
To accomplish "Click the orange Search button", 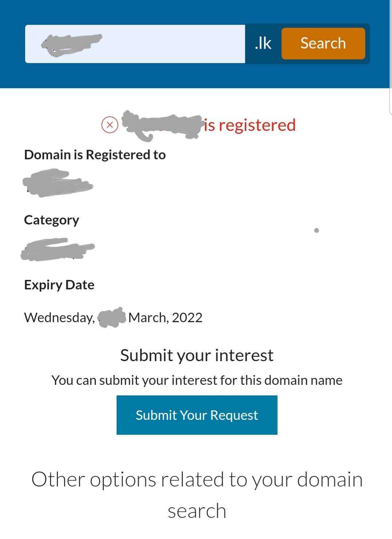I will 323,43.
